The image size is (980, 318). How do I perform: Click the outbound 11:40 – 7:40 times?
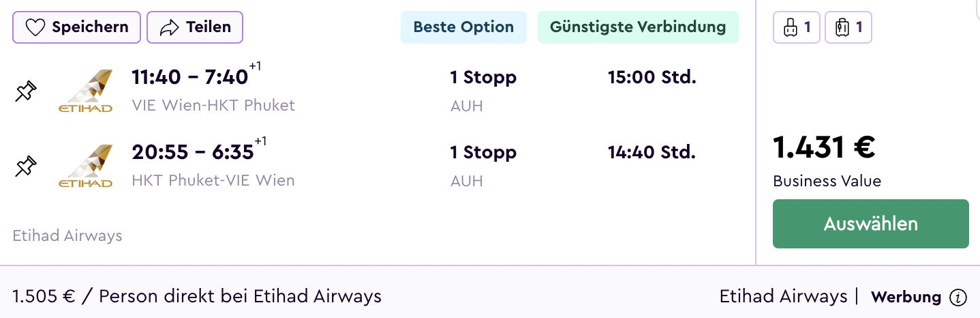pyautogui.click(x=190, y=77)
